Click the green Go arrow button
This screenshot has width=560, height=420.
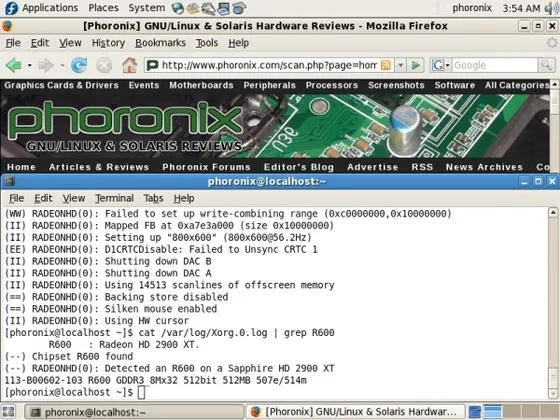click(415, 65)
